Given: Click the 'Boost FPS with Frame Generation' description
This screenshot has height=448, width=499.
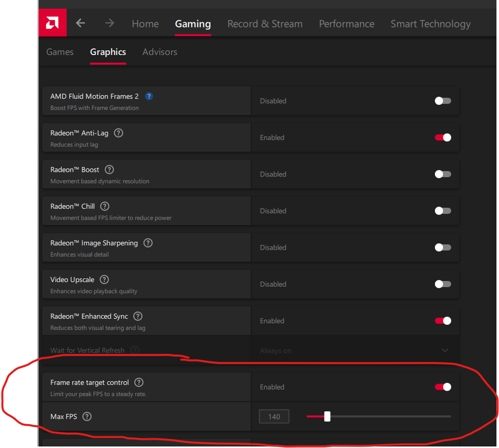Looking at the screenshot, I should [x=95, y=108].
